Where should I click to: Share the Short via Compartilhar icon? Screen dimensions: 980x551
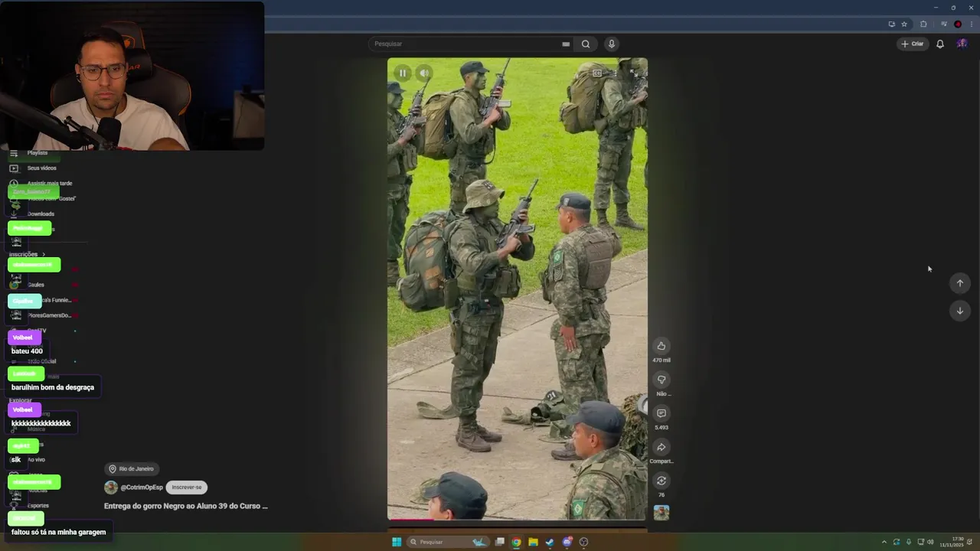coord(661,447)
